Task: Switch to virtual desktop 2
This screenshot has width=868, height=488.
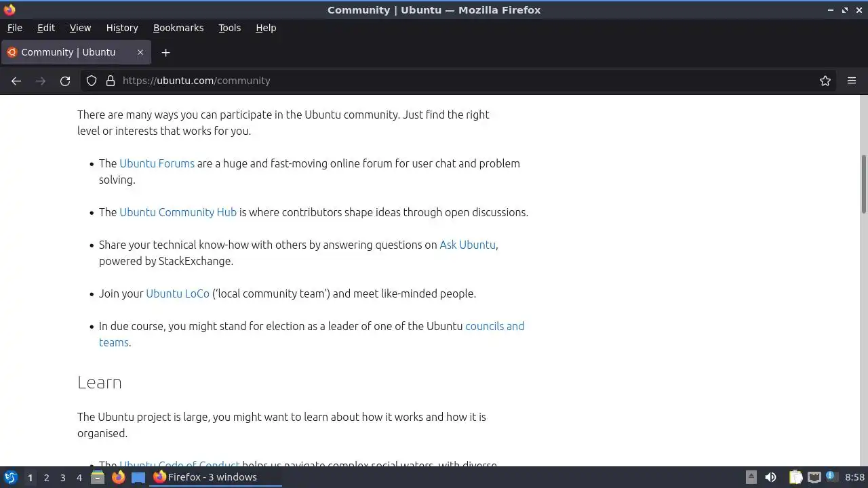Action: point(46,477)
